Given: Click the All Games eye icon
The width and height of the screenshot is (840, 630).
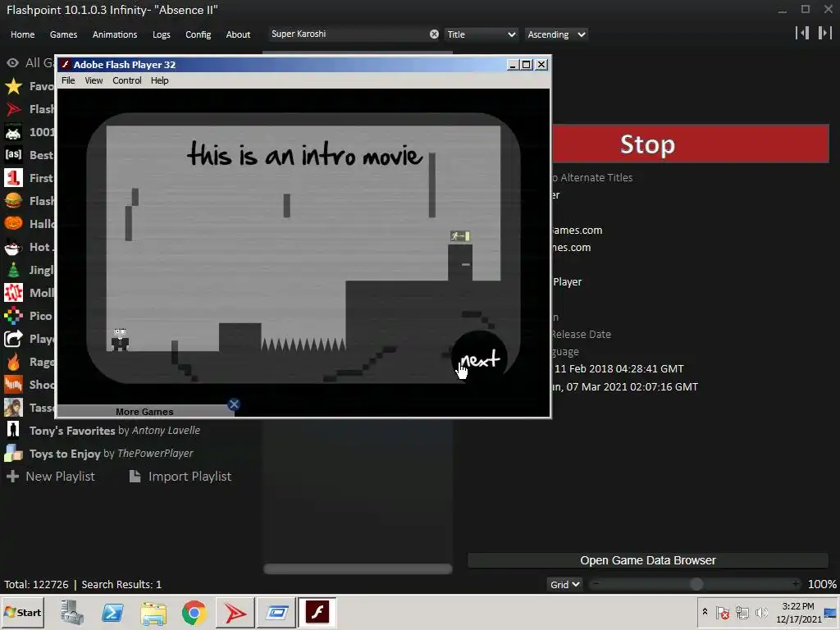Looking at the screenshot, I should point(12,62).
